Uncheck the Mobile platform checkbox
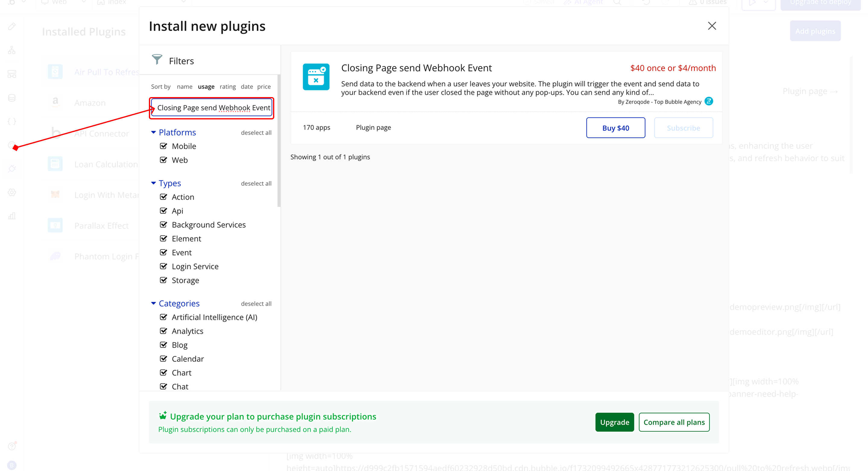This screenshot has height=471, width=868. point(163,146)
